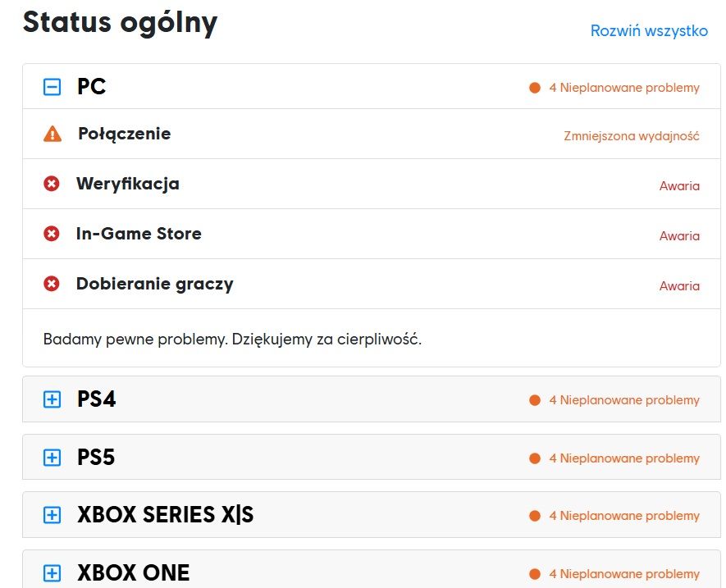Click the PC 4 Nieplanowane problemy text
Viewport: 726px width, 588px height.
point(624,88)
